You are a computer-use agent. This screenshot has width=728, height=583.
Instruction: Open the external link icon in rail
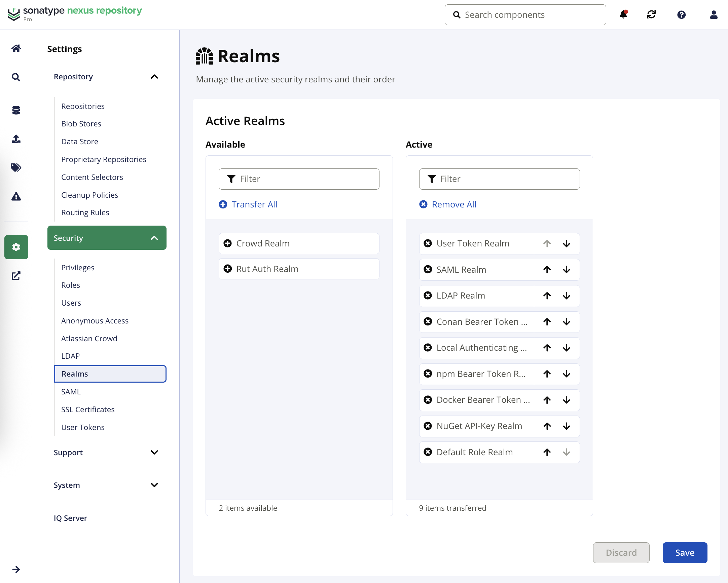(x=16, y=276)
